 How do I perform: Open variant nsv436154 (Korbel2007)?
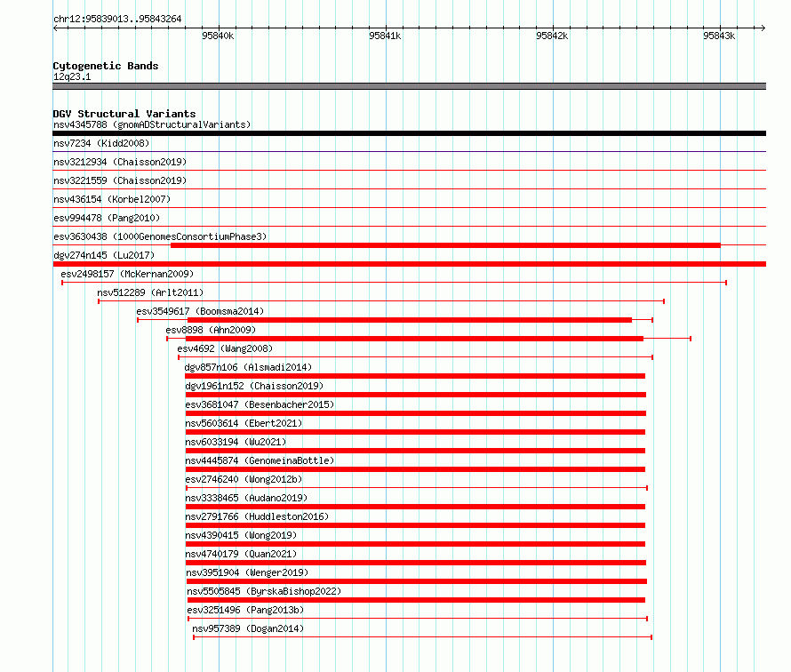tap(112, 199)
